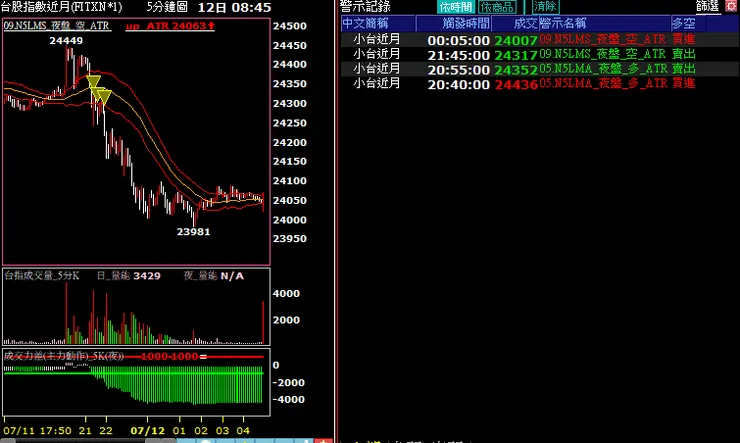Click the deal price 24352

click(x=516, y=70)
